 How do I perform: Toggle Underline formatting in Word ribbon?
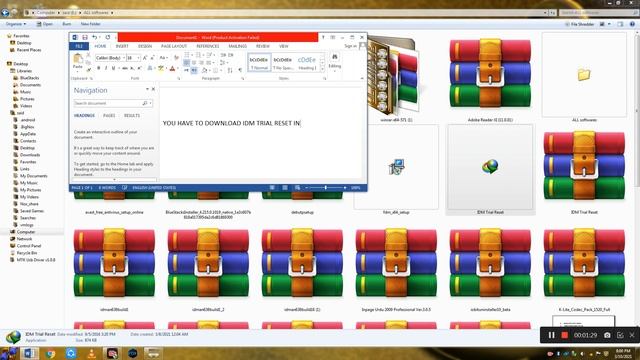[113, 68]
